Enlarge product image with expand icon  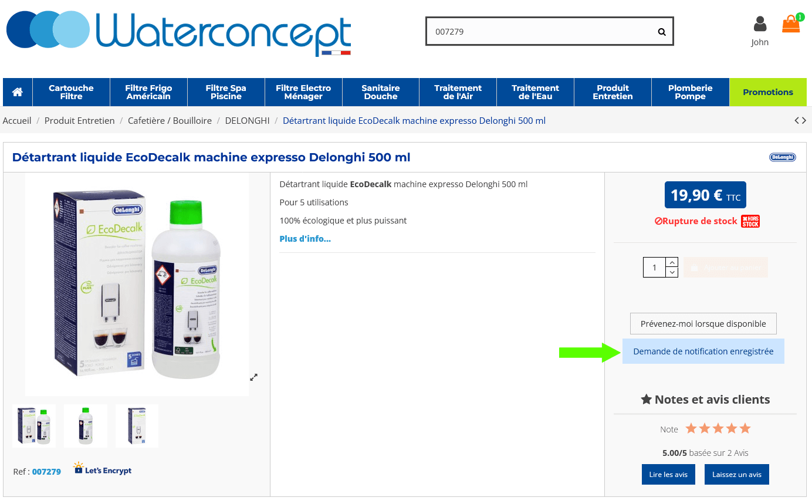click(x=253, y=377)
